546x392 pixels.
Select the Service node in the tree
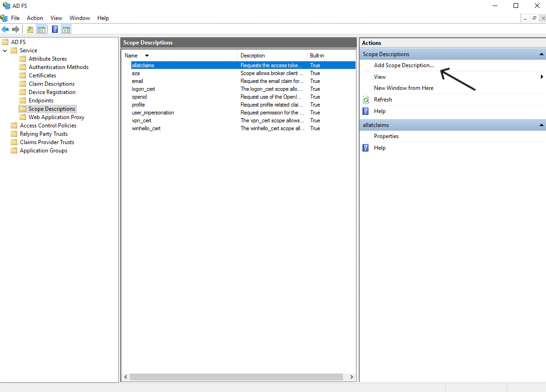pos(29,51)
